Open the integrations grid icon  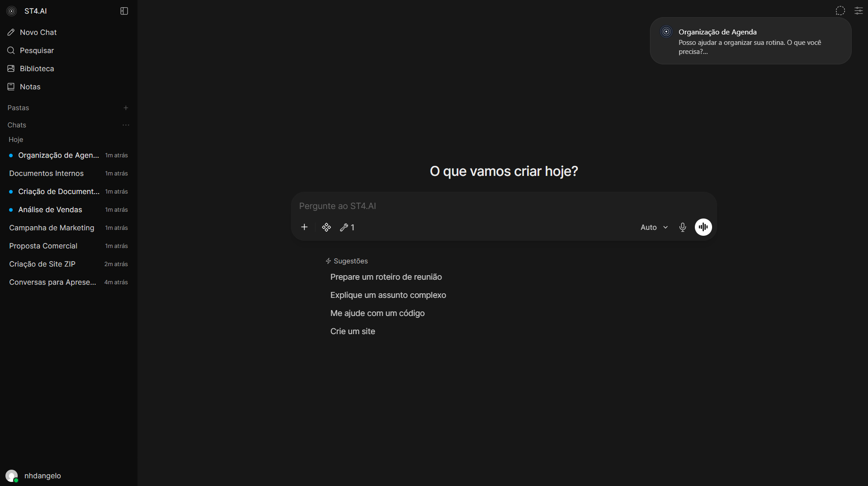coord(326,227)
